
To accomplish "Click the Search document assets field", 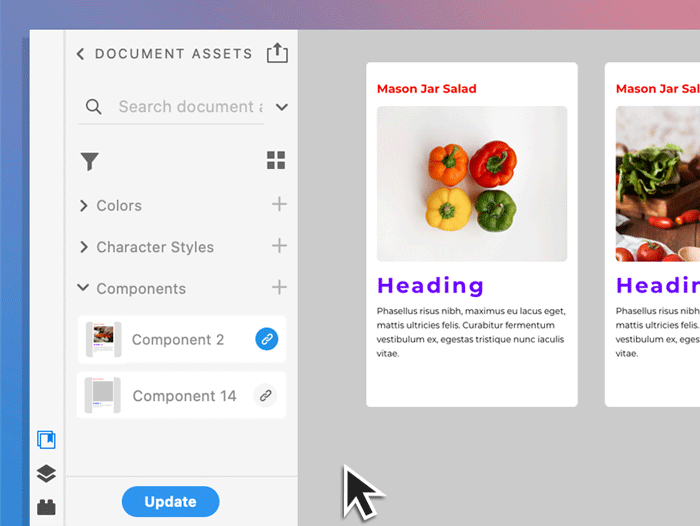I will click(x=188, y=107).
